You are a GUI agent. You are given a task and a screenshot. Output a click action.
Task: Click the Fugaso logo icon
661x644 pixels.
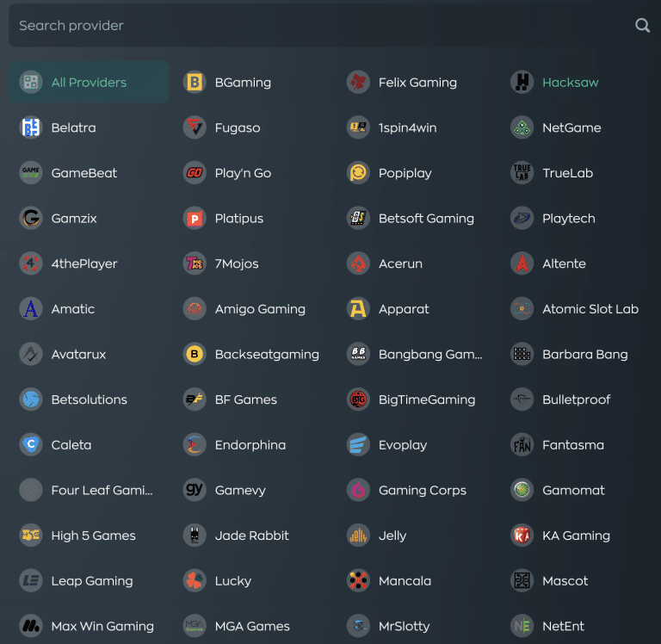tap(195, 127)
